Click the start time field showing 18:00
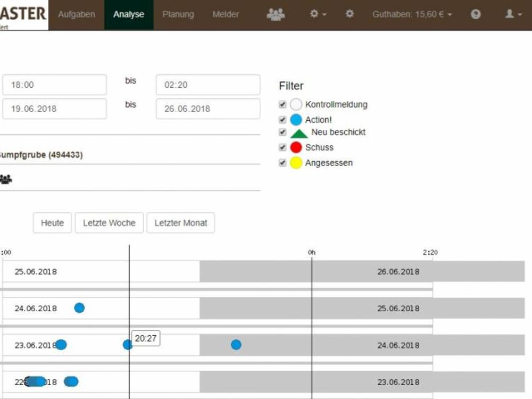Viewport: 532px width, 399px height. (54, 85)
